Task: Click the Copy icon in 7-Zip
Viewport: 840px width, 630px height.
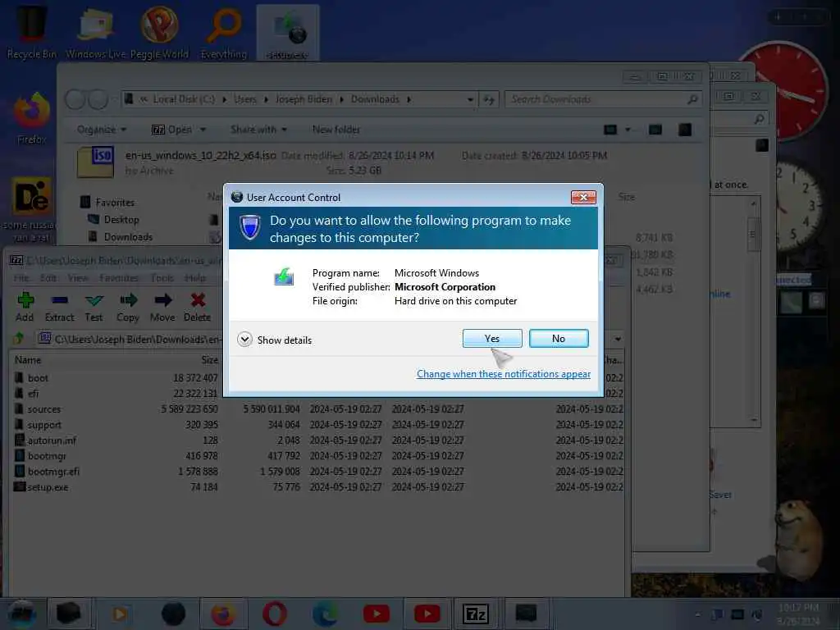Action: 128,307
